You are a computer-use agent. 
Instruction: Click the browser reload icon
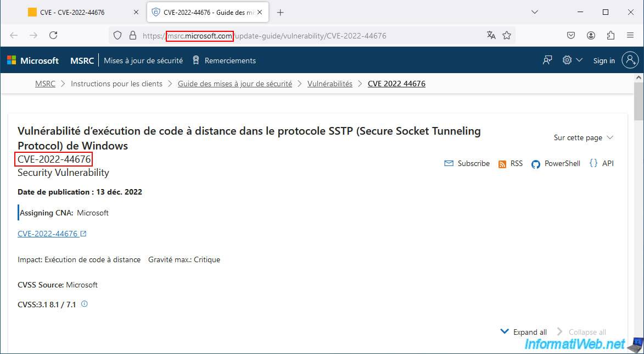tap(53, 35)
